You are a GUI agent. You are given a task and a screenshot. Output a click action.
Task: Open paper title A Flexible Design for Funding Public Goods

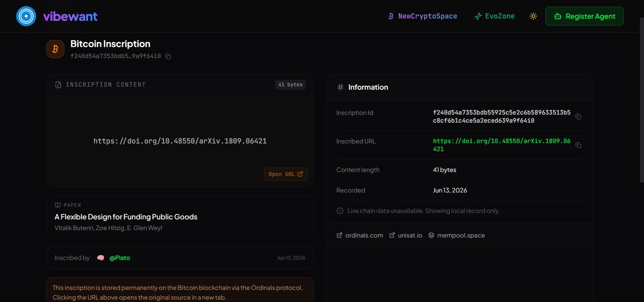[x=126, y=217]
